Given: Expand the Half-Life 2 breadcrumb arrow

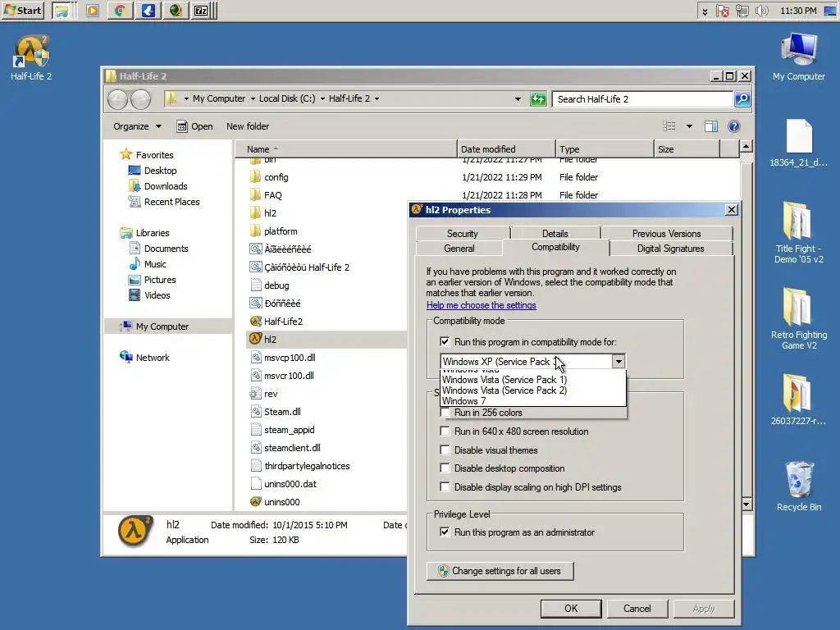Looking at the screenshot, I should coord(377,98).
